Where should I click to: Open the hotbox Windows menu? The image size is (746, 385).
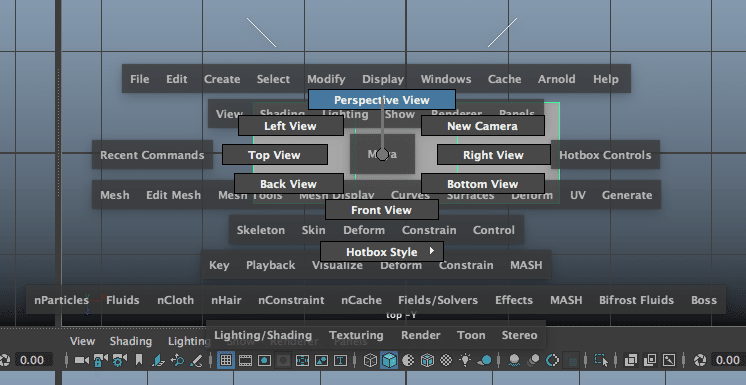tap(446, 79)
